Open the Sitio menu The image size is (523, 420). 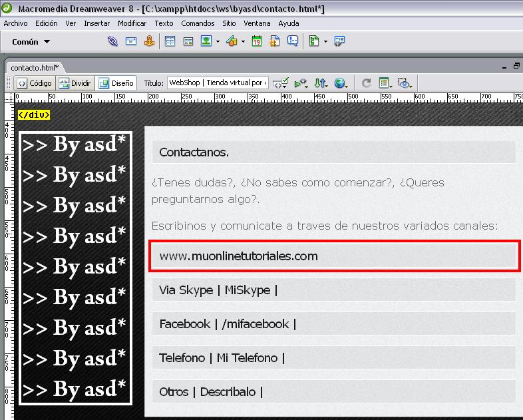pos(229,23)
